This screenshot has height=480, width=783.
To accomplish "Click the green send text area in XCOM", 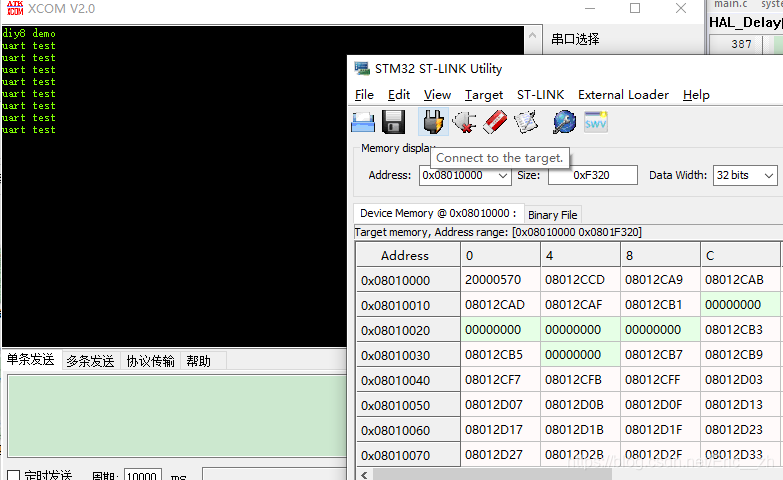I will (177, 416).
